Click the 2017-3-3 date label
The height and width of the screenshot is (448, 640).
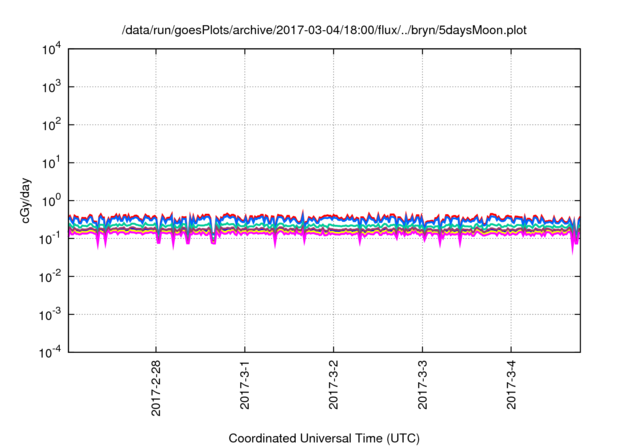click(422, 385)
